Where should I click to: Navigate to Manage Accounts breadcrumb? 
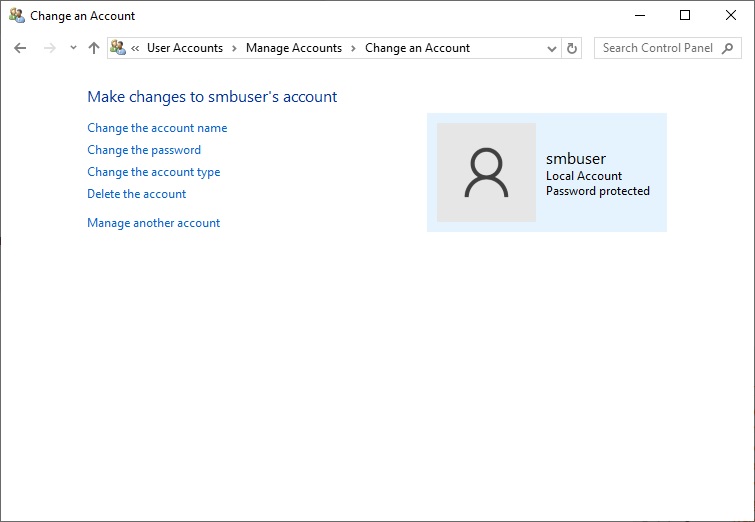(x=293, y=48)
